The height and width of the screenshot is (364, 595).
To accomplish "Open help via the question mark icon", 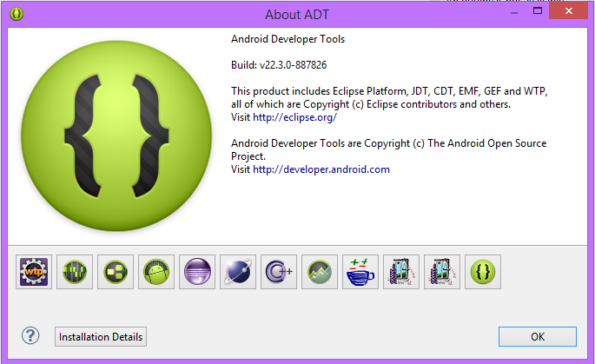I will [30, 336].
